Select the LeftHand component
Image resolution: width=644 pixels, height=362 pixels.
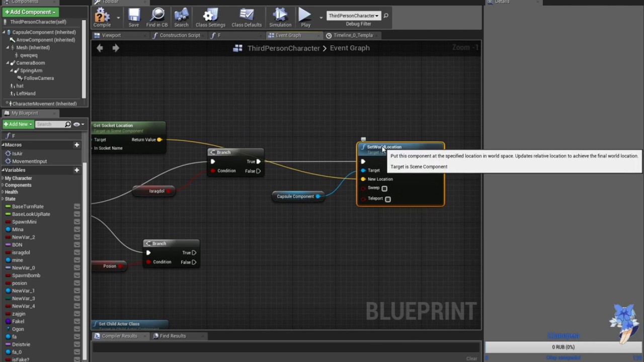(26, 94)
